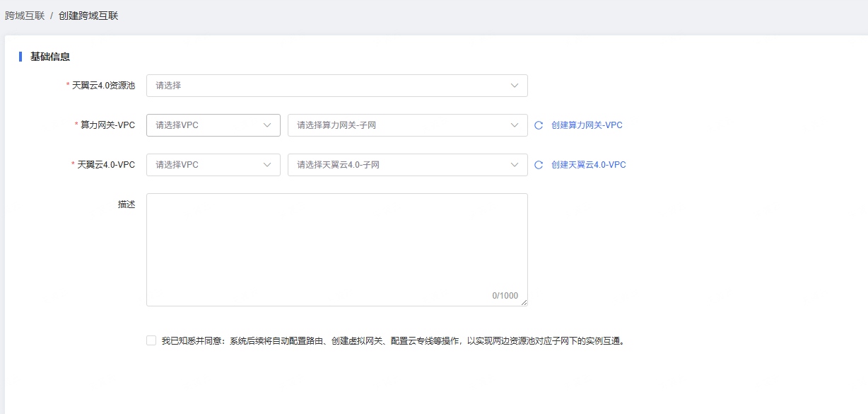Open the 创建天翼云4.0-VPC link
The height and width of the screenshot is (414, 868).
pyautogui.click(x=588, y=165)
